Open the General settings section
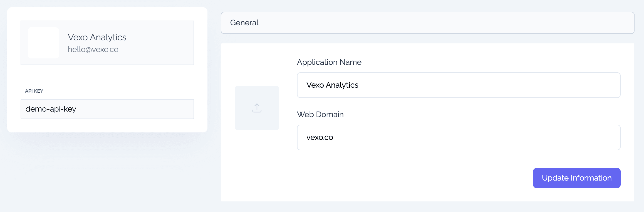 pos(244,23)
